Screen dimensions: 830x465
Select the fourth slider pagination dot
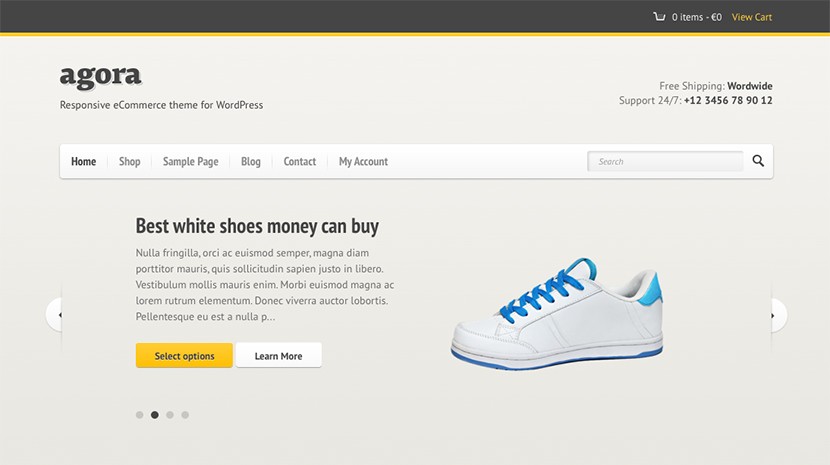[x=185, y=415]
